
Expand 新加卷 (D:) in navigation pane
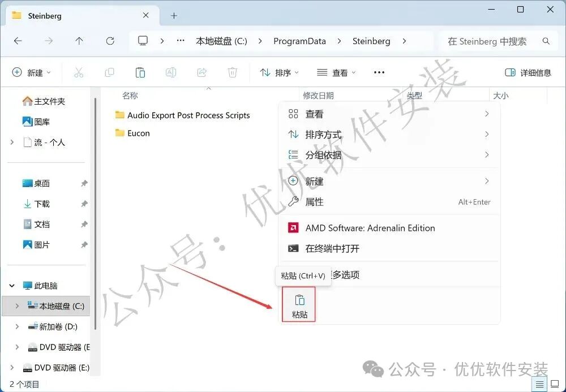click(17, 327)
